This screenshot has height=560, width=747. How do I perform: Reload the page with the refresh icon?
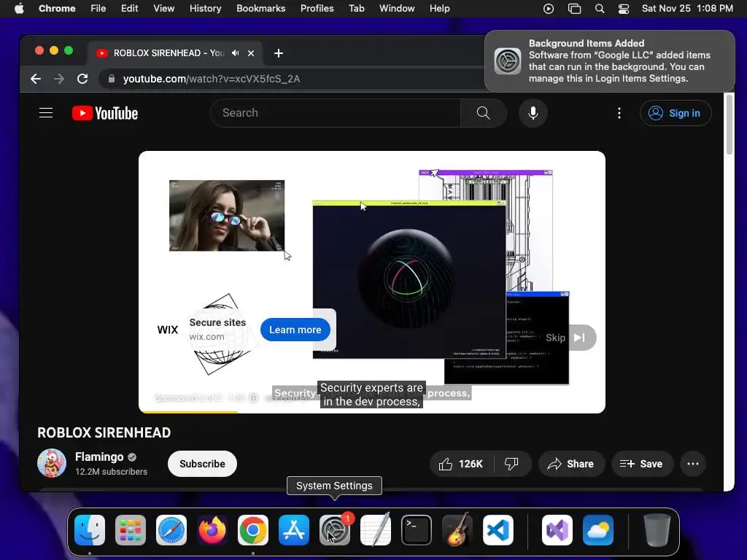pos(82,79)
